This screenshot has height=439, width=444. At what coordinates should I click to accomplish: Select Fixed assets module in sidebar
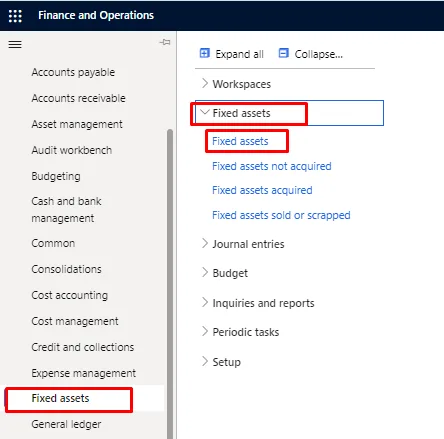click(x=60, y=398)
